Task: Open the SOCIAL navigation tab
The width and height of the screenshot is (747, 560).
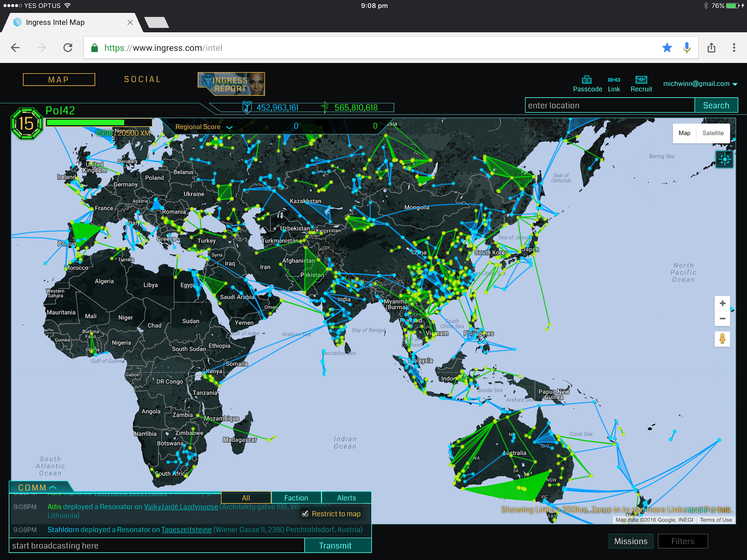Action: coord(142,79)
